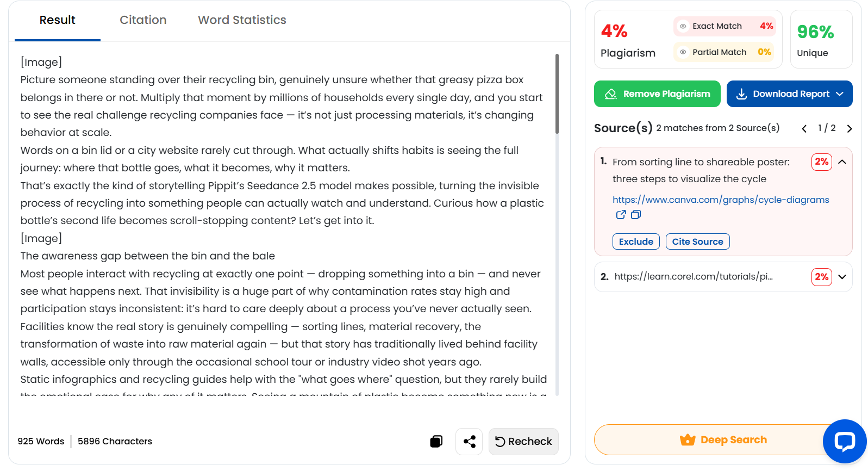
Task: Exclude the first matched source
Action: click(636, 241)
